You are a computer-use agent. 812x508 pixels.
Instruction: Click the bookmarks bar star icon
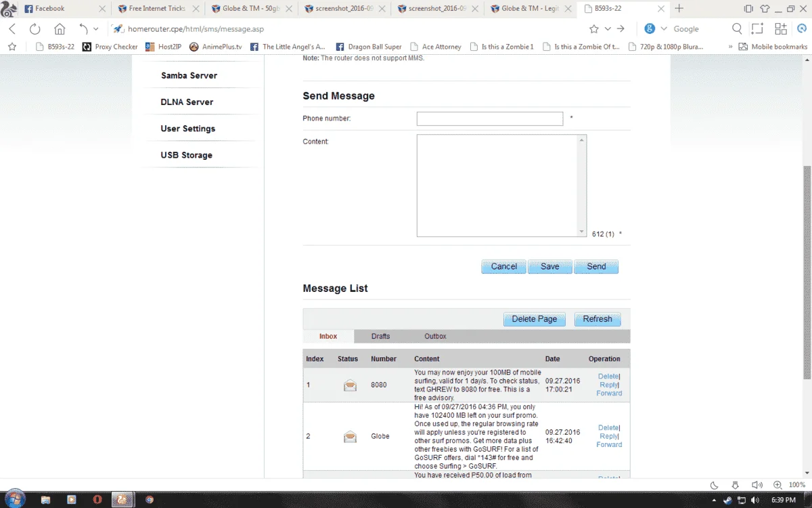click(12, 47)
